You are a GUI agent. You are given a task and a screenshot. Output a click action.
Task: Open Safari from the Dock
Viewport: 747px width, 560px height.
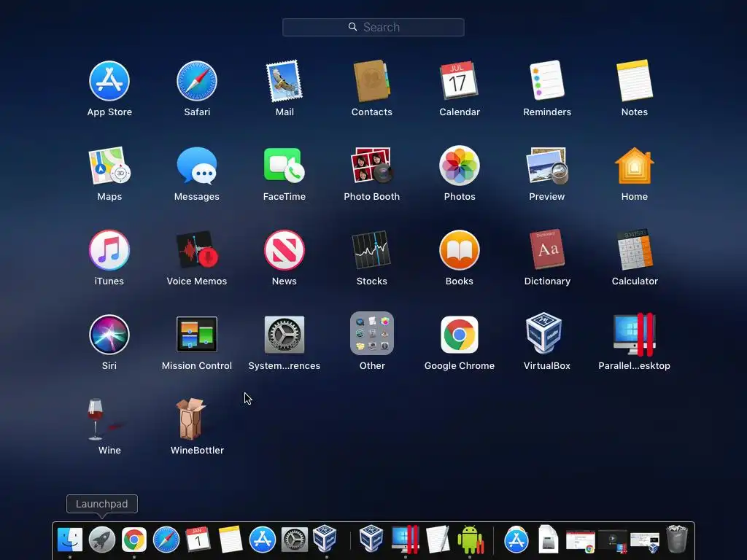click(x=166, y=540)
